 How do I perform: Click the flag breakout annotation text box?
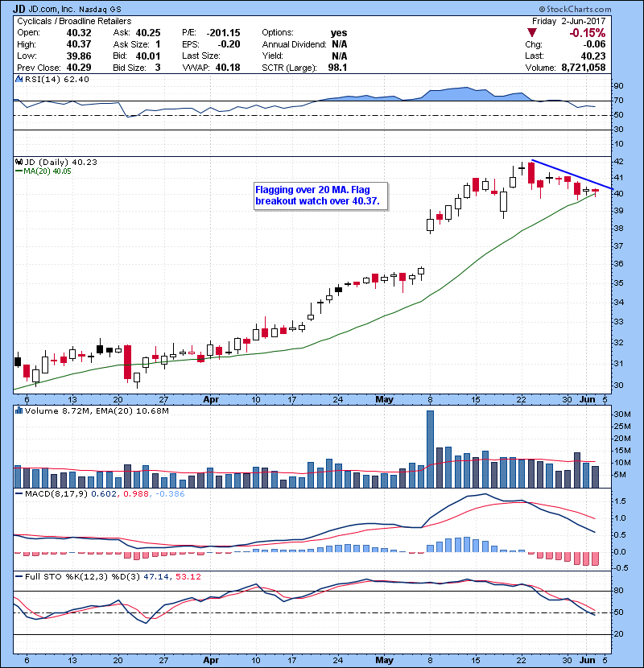[x=320, y=196]
